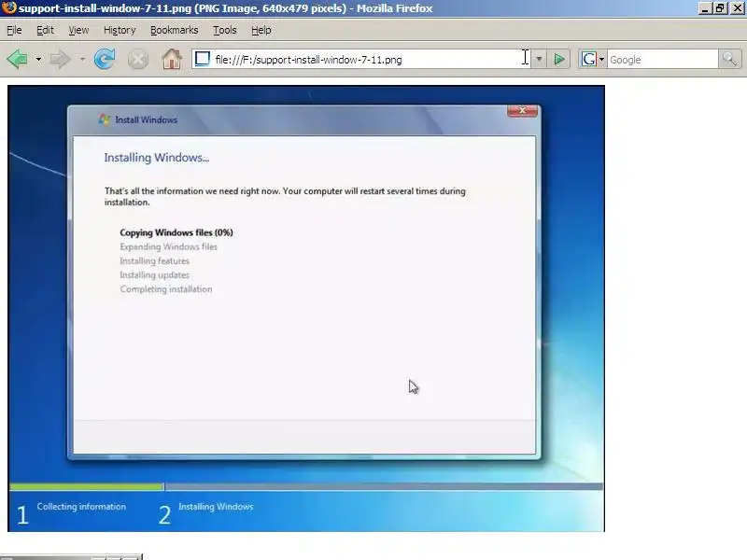
Task: Click the 'Install Windows' dialog title text
Action: pyautogui.click(x=147, y=120)
